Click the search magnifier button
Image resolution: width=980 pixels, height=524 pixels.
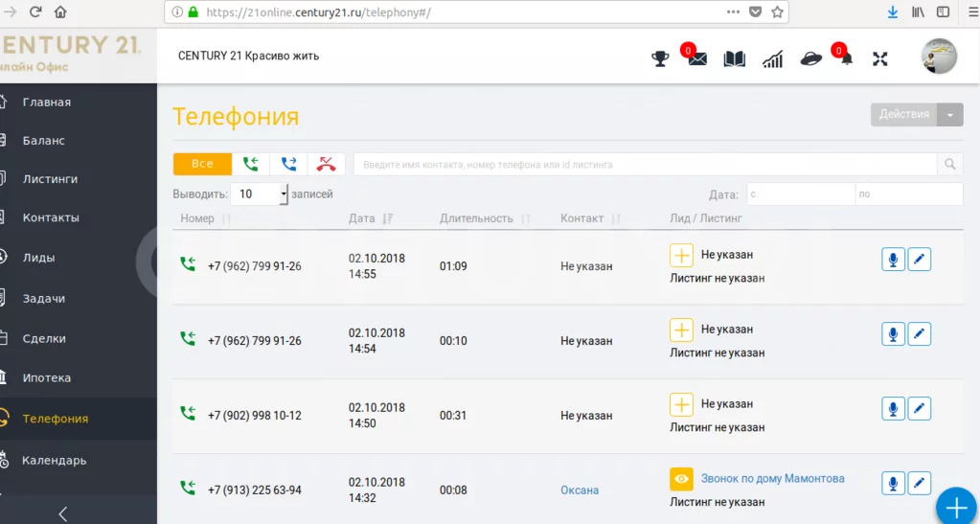(x=950, y=165)
